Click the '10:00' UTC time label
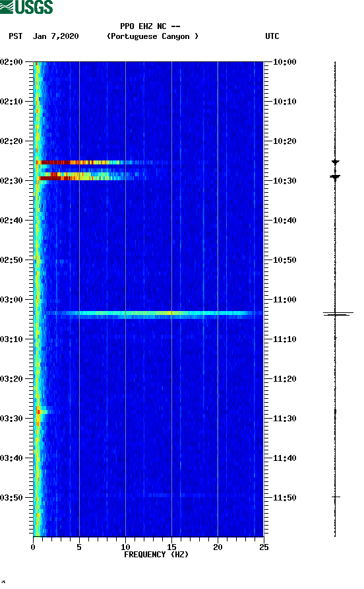 point(285,62)
